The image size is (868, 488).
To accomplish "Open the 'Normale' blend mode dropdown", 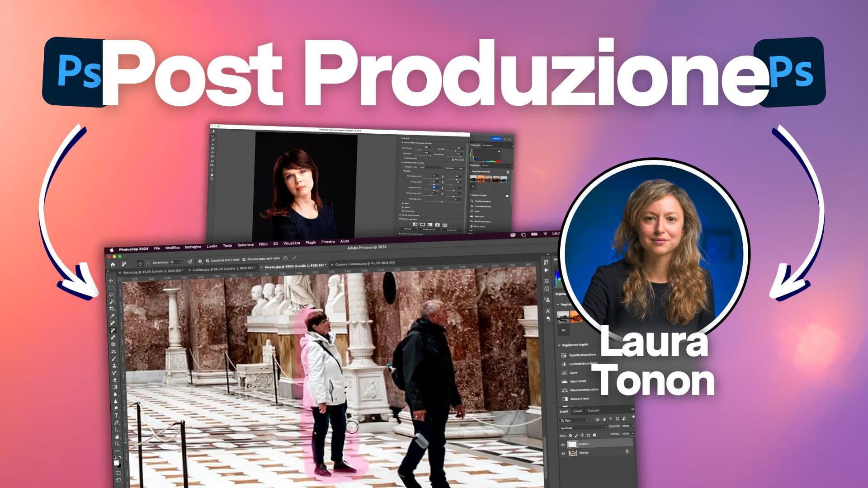I will click(x=584, y=428).
